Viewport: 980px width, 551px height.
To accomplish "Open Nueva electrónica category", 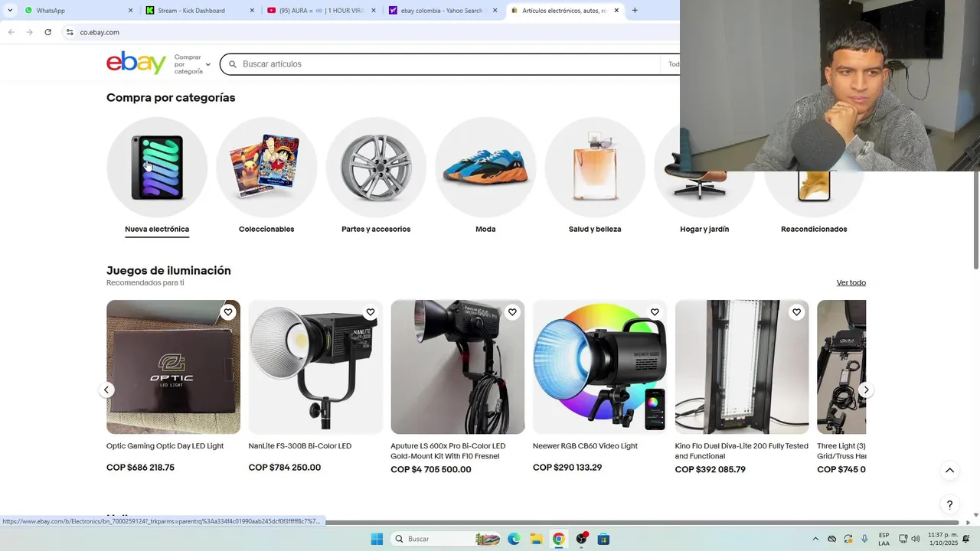I will pos(157,229).
